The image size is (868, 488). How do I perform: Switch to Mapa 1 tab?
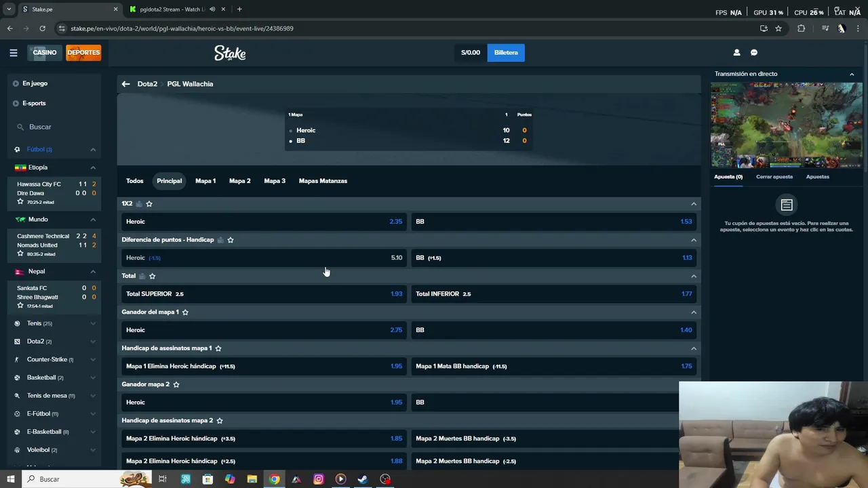coord(205,181)
